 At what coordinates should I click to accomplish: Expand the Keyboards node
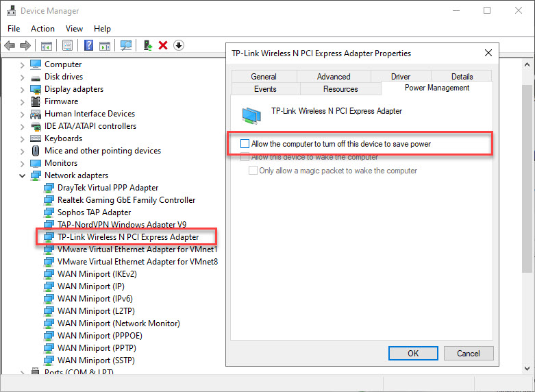pyautogui.click(x=22, y=138)
